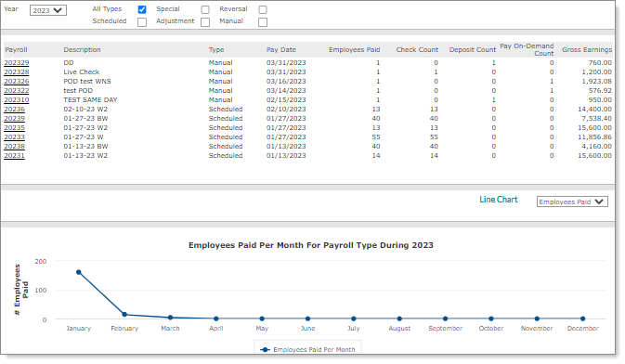
Task: Open payroll 20235 link
Action: (14, 128)
